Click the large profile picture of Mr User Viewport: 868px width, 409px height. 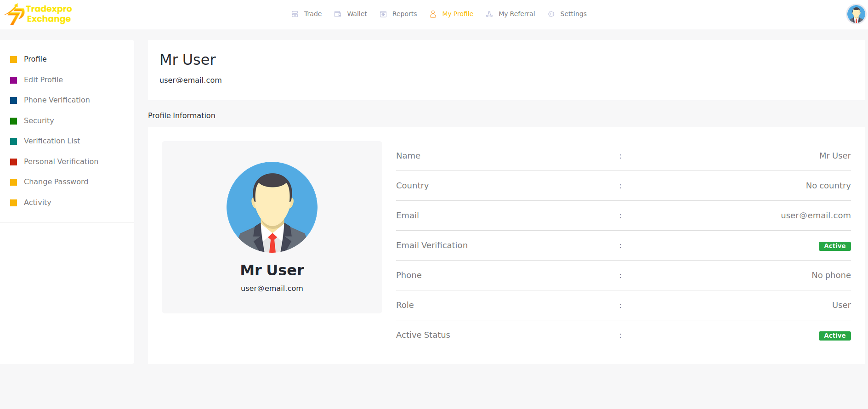pos(272,207)
